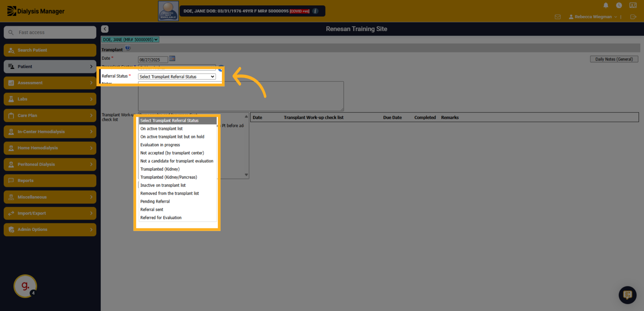The image size is (644, 311).
Task: Expand the Care Plan sidebar menu
Action: (50, 115)
